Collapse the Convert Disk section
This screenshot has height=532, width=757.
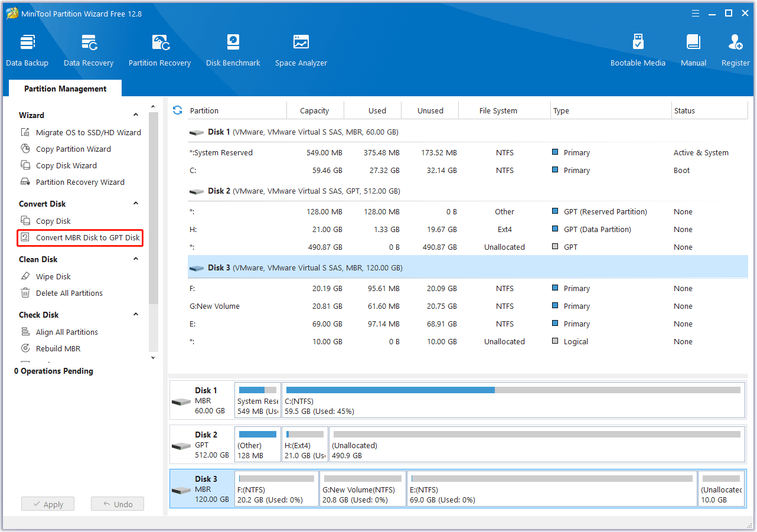point(136,204)
